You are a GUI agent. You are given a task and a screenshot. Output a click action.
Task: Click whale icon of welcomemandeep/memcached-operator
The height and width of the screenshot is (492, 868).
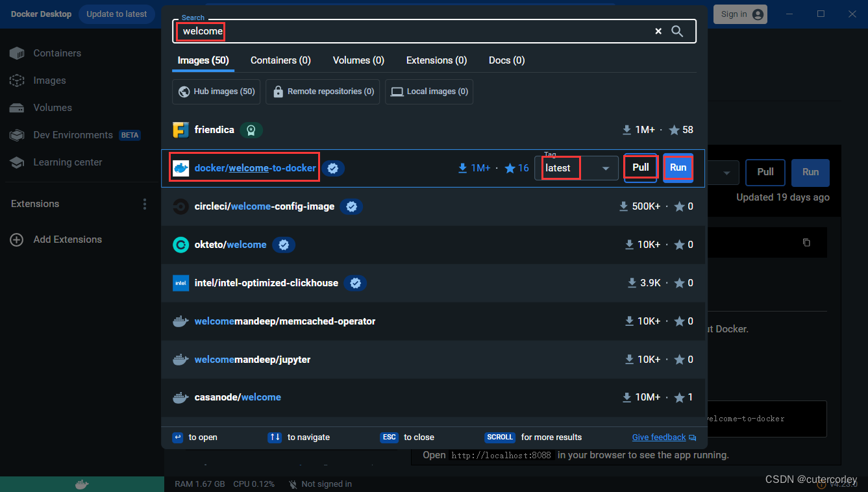tap(180, 321)
